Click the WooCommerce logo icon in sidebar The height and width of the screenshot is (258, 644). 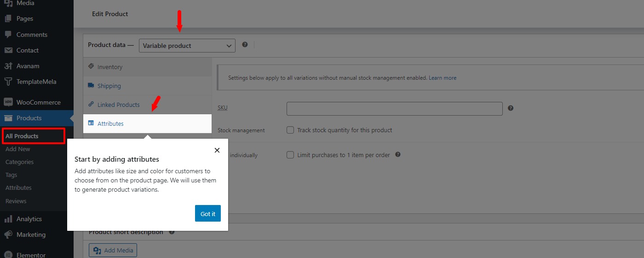point(8,102)
